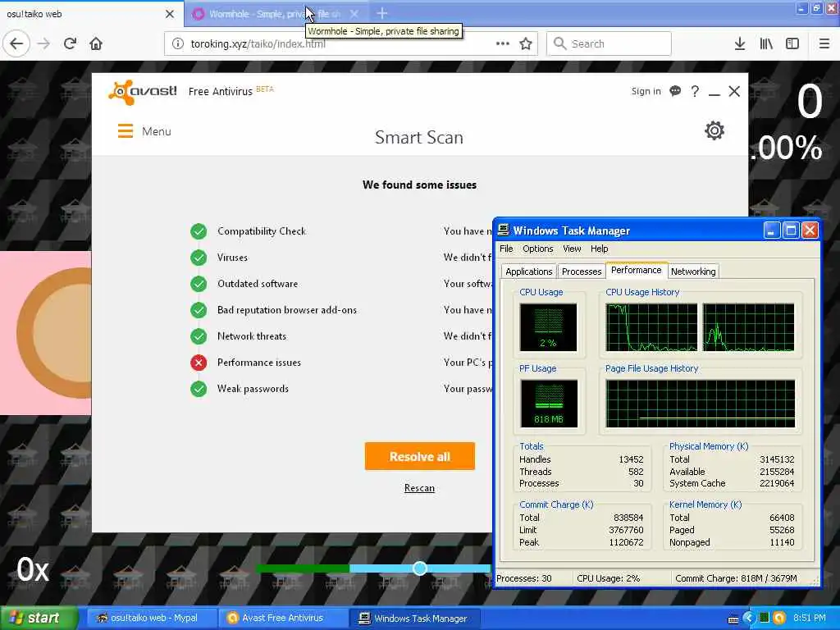The width and height of the screenshot is (840, 630).
Task: Open Task Manager Help menu
Action: [x=600, y=249]
